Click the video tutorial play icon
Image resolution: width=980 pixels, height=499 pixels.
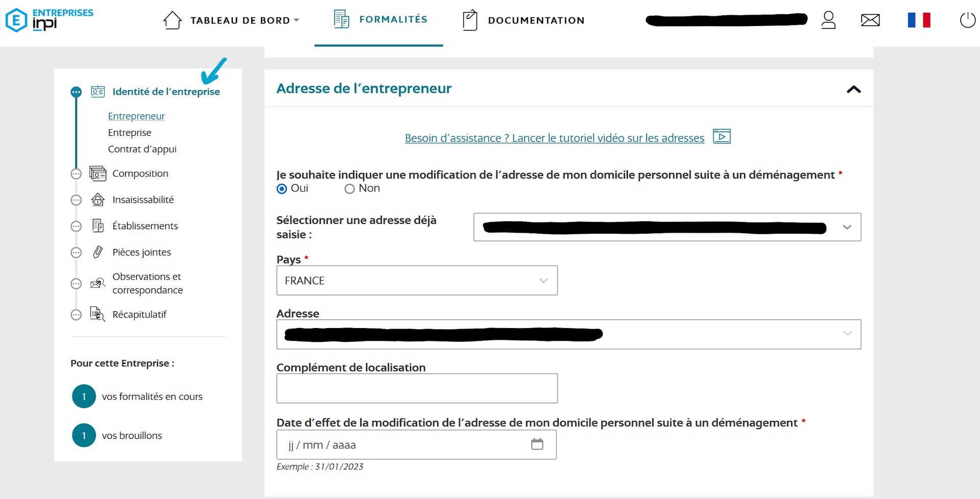tap(721, 137)
